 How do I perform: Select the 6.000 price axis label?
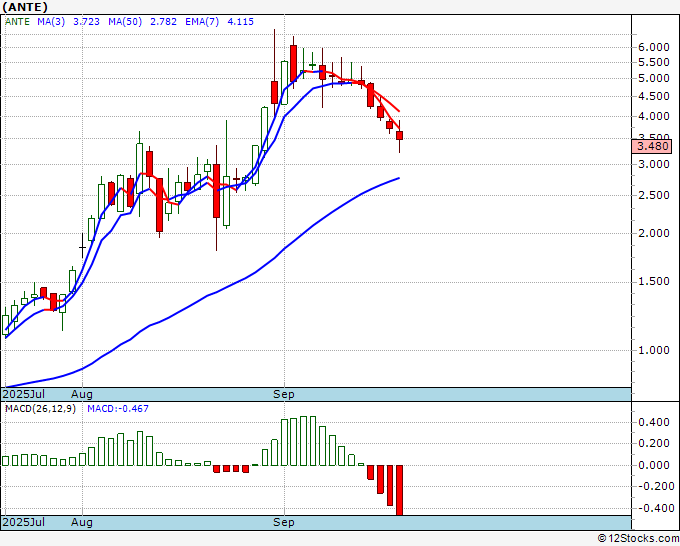[x=654, y=47]
